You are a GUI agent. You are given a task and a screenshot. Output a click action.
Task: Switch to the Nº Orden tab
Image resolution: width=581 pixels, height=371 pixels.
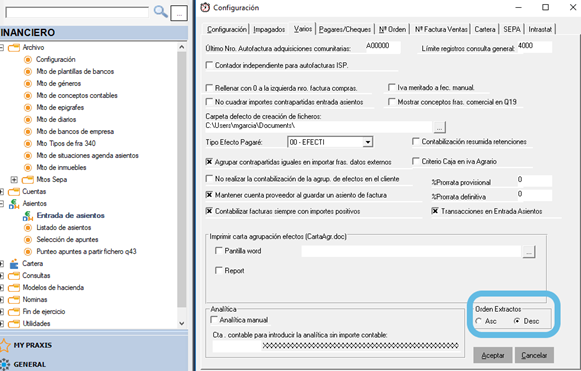point(392,29)
